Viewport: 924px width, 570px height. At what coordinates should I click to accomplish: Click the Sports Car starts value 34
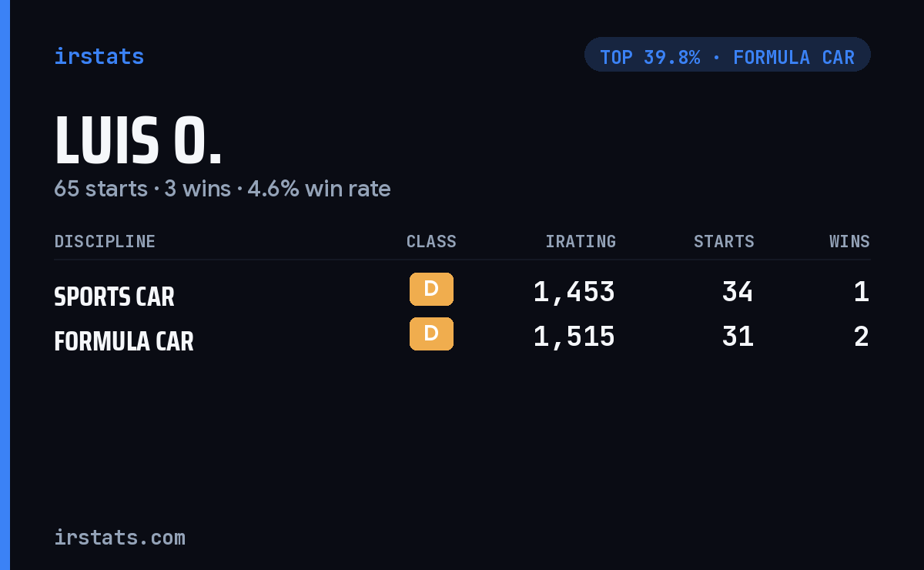pyautogui.click(x=738, y=292)
